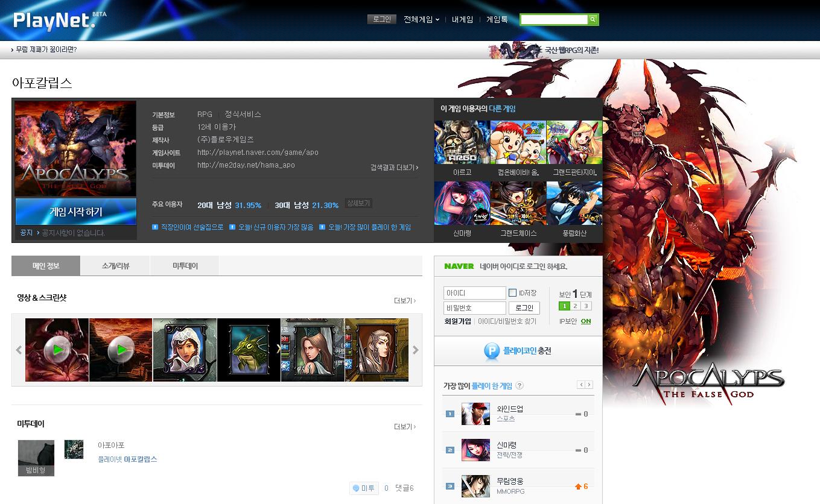Expand the 전체게임 dropdown menu
Viewport: 820px width, 504px height.
tap(422, 19)
